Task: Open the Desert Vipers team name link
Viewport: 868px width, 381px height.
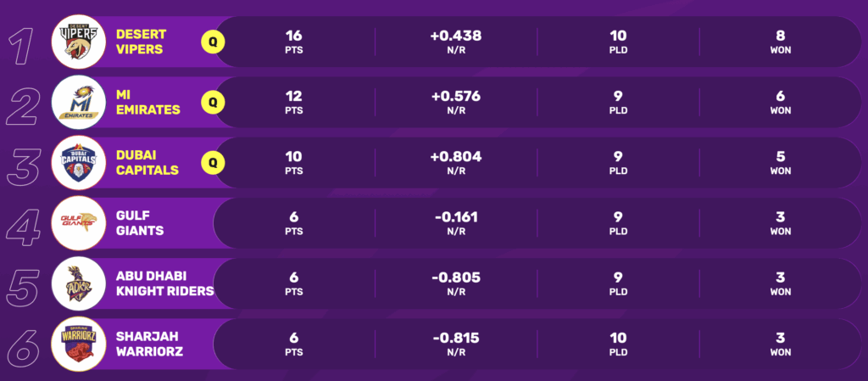Action: pos(141,42)
